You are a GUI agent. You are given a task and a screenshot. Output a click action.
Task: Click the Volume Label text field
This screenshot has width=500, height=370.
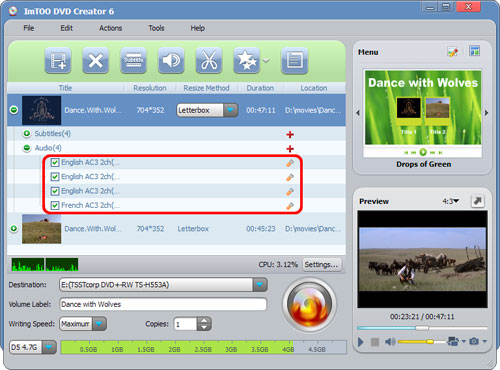[x=163, y=304]
